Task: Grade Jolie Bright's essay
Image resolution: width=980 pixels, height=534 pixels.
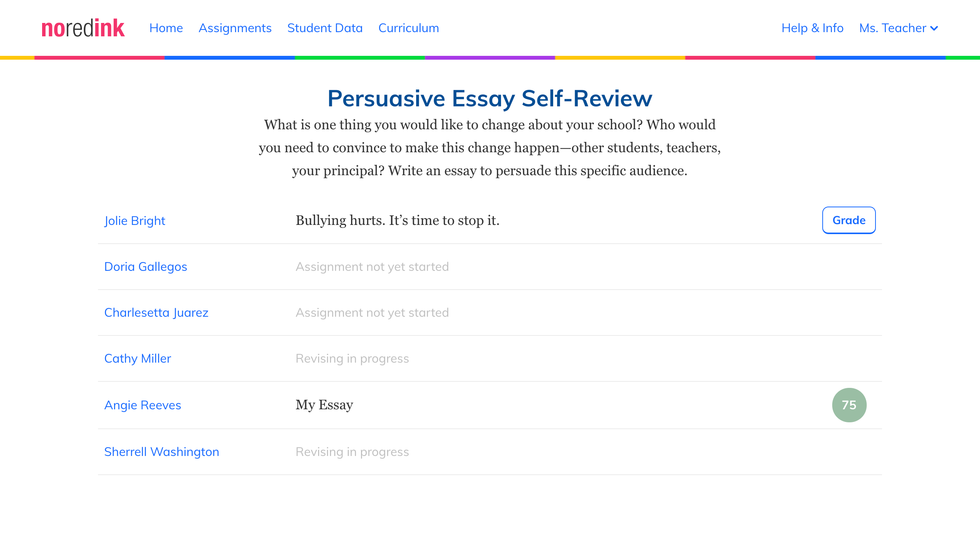Action: pyautogui.click(x=849, y=220)
